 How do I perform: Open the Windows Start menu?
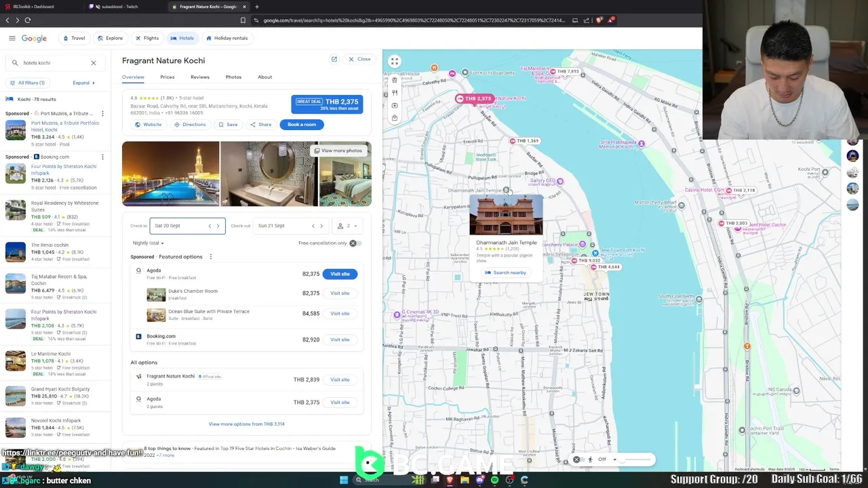pos(344,480)
